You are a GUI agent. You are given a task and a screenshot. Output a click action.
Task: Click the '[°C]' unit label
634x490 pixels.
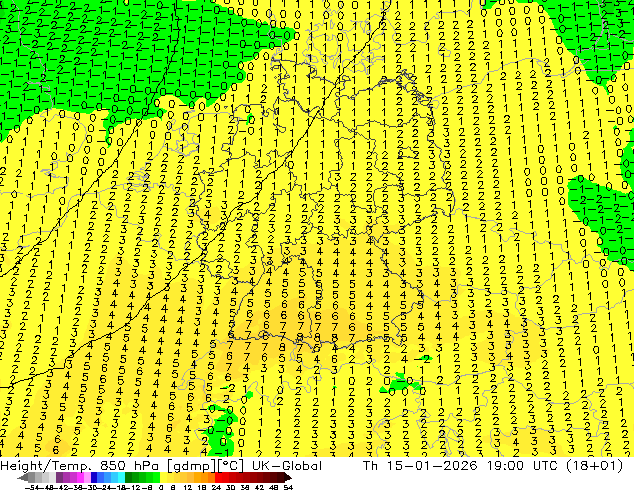[x=230, y=466]
